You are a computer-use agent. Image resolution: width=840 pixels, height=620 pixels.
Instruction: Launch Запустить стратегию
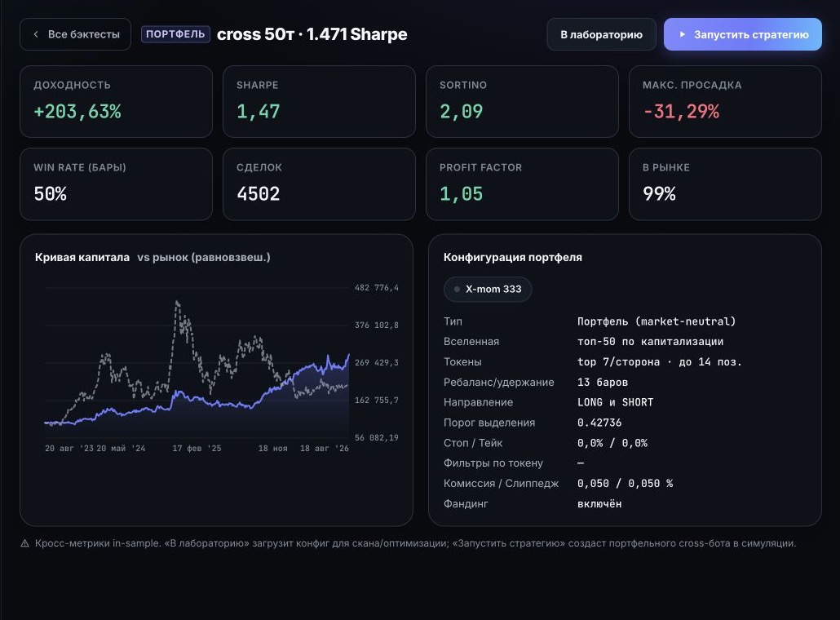tap(742, 34)
